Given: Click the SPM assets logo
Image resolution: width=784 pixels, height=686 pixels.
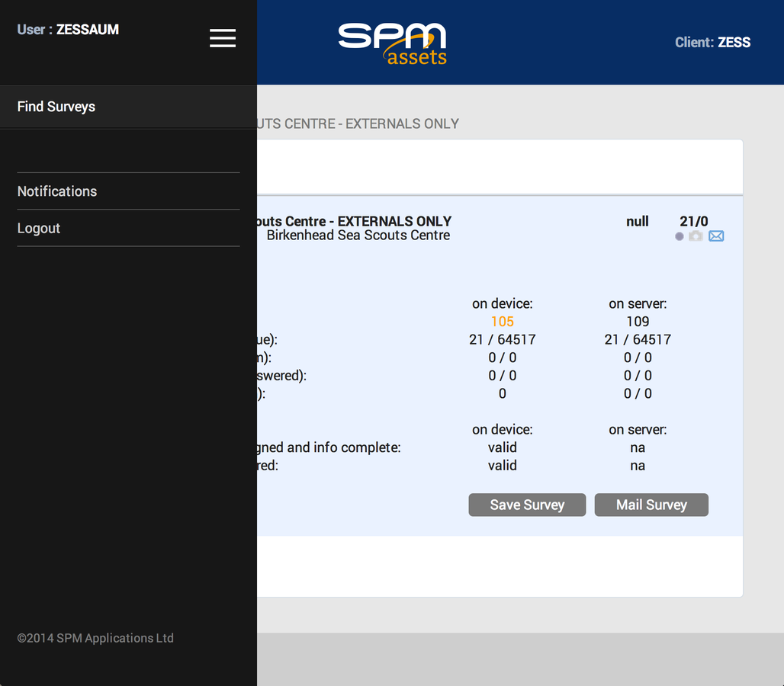Looking at the screenshot, I should [393, 44].
